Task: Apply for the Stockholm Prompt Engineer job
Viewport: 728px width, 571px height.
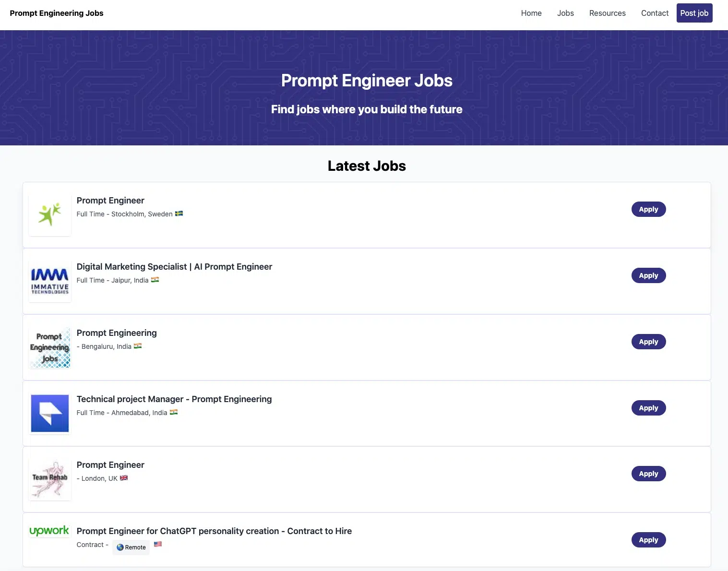Action: 648,209
